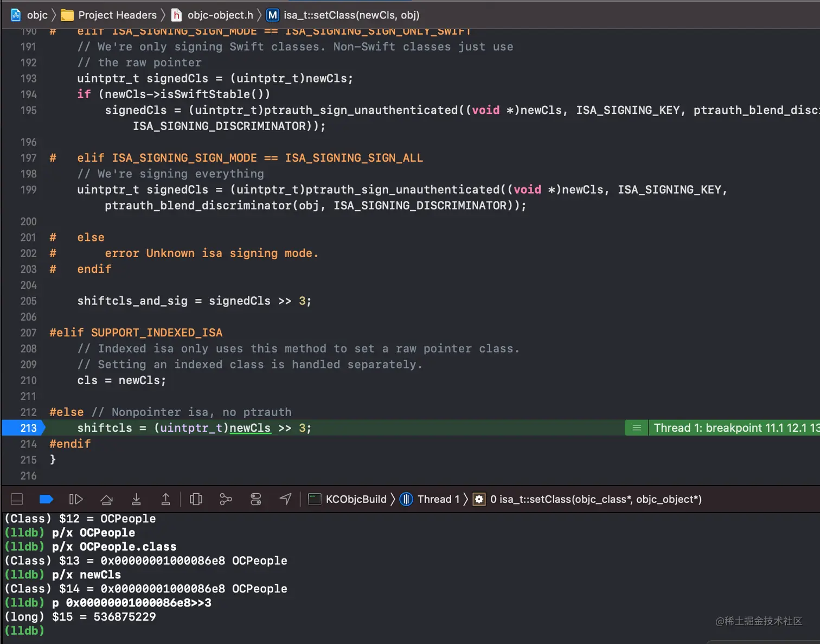This screenshot has height=644, width=820.
Task: Click console command 'p 0x00000001000086e8>>3'
Action: pyautogui.click(x=132, y=603)
